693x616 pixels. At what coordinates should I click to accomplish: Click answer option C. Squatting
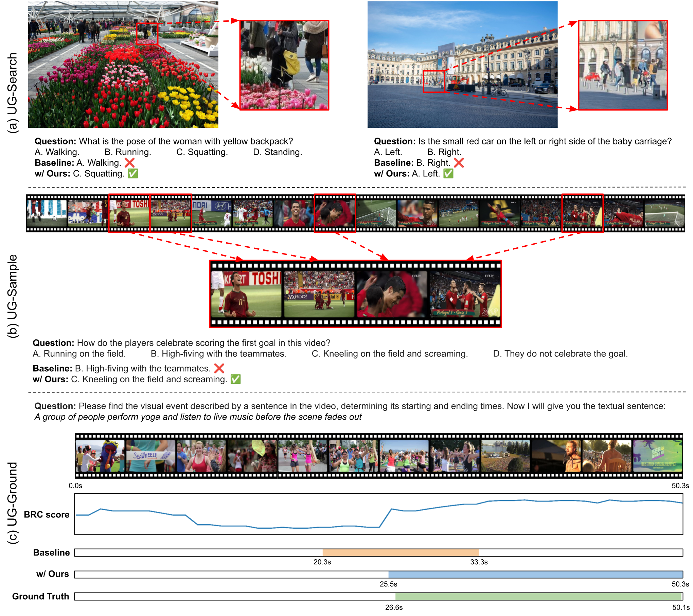[202, 152]
